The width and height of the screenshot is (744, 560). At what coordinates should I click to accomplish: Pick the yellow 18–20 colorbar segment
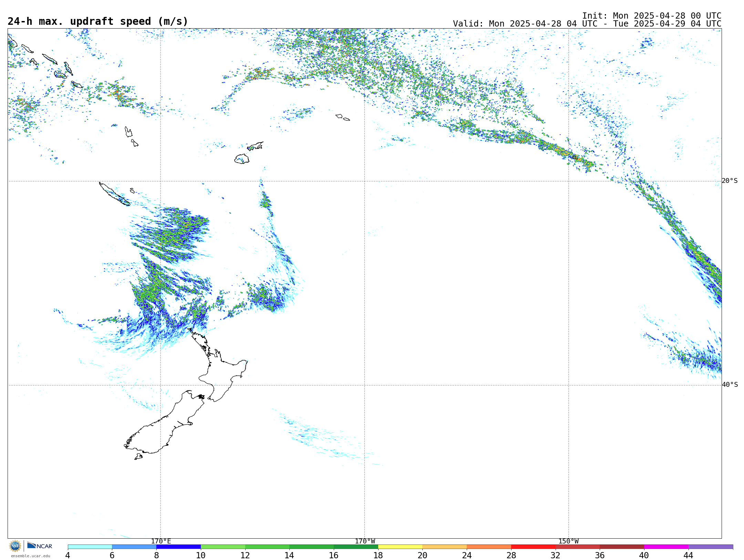(400, 547)
